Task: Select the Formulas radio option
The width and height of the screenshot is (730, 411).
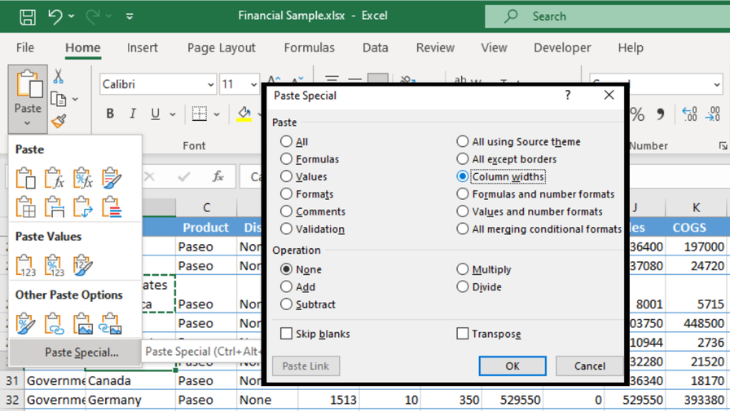Action: pyautogui.click(x=286, y=159)
